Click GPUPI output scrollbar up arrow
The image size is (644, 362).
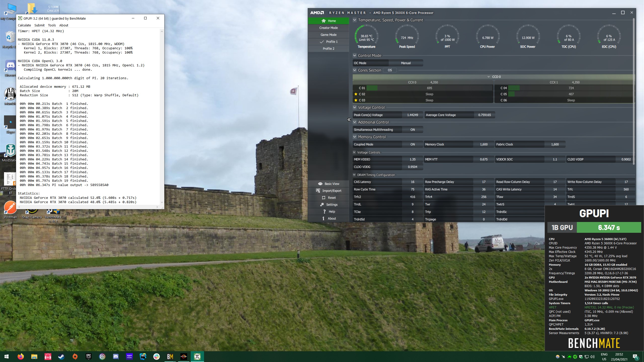tap(162, 31)
